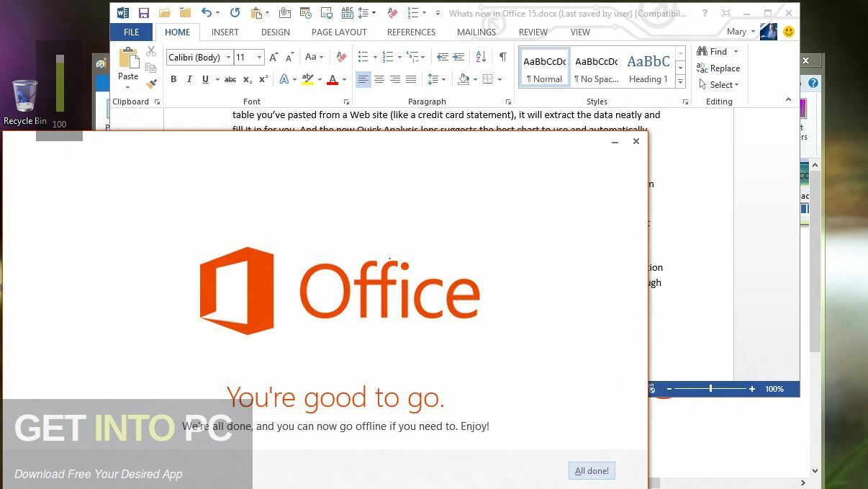Apply the Heading 1 style
This screenshot has width=868, height=489.
point(648,68)
